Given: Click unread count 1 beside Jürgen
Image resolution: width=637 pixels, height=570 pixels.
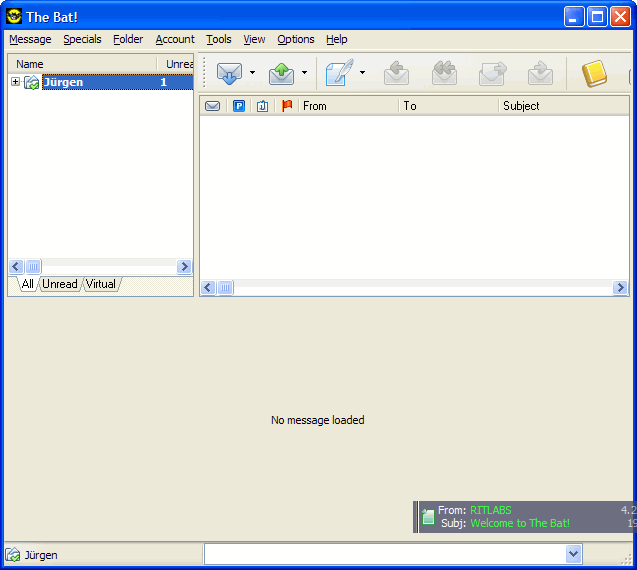Looking at the screenshot, I should pos(163,82).
